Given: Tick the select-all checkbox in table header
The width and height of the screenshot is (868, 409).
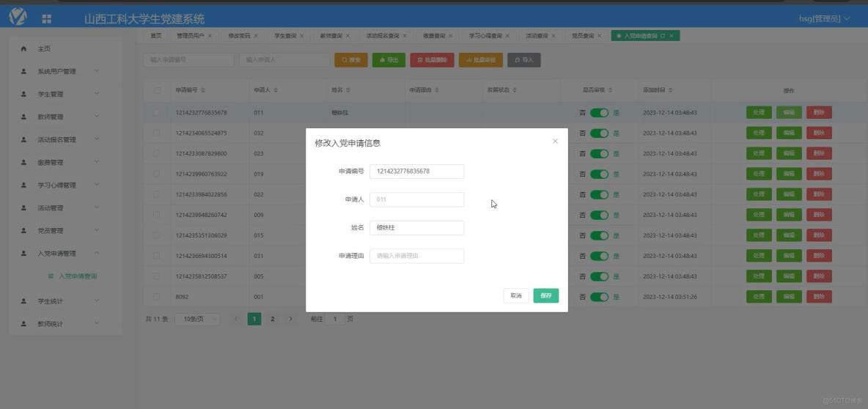Looking at the screenshot, I should 158,90.
